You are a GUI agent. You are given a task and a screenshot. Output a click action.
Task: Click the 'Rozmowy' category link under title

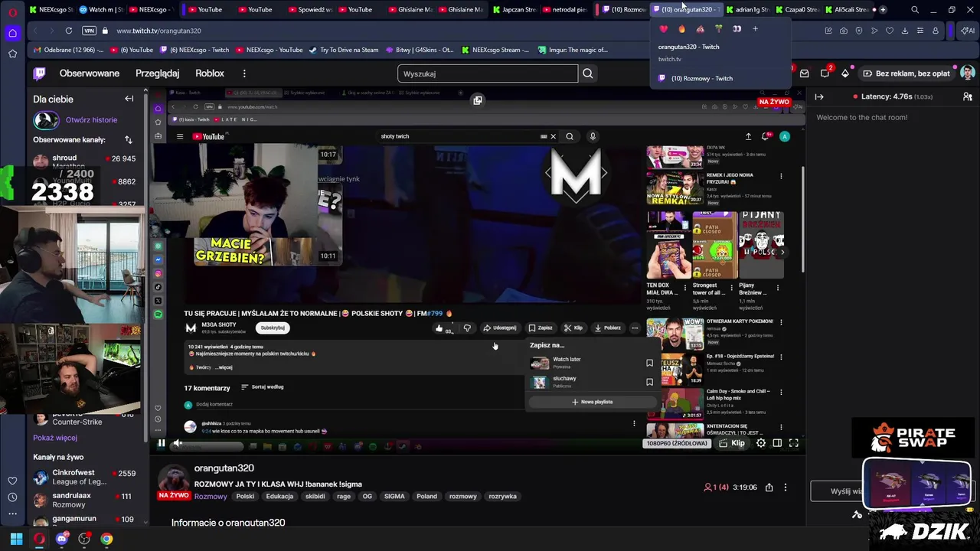coord(211,496)
